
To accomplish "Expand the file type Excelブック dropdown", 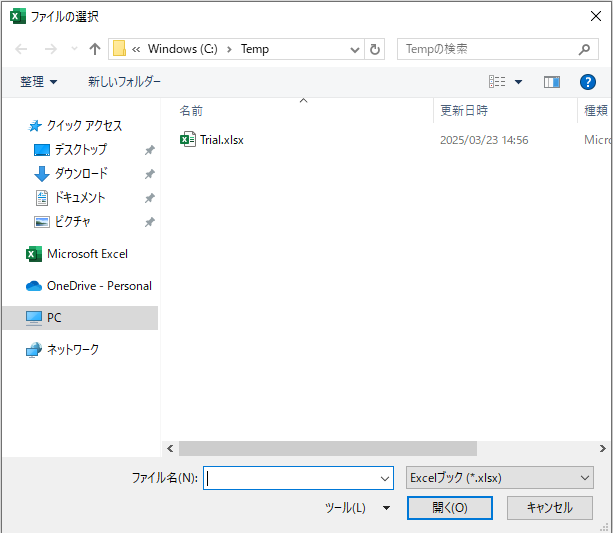I will (501, 478).
